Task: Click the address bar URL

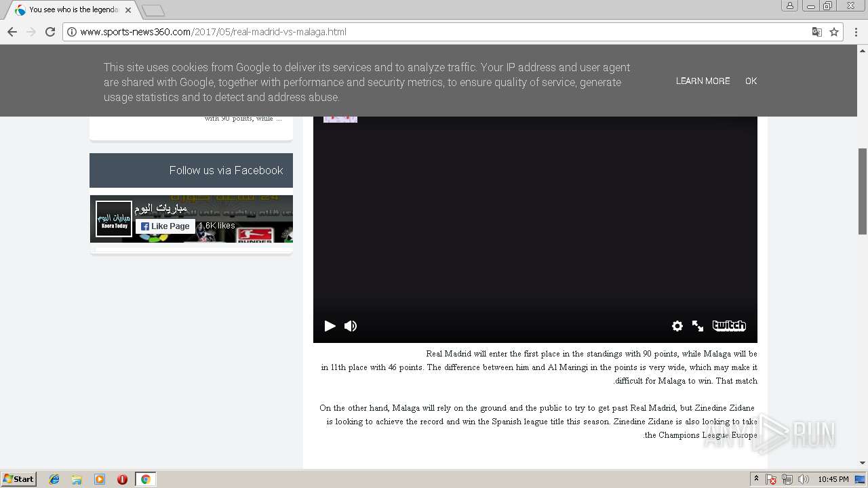Action: click(213, 32)
